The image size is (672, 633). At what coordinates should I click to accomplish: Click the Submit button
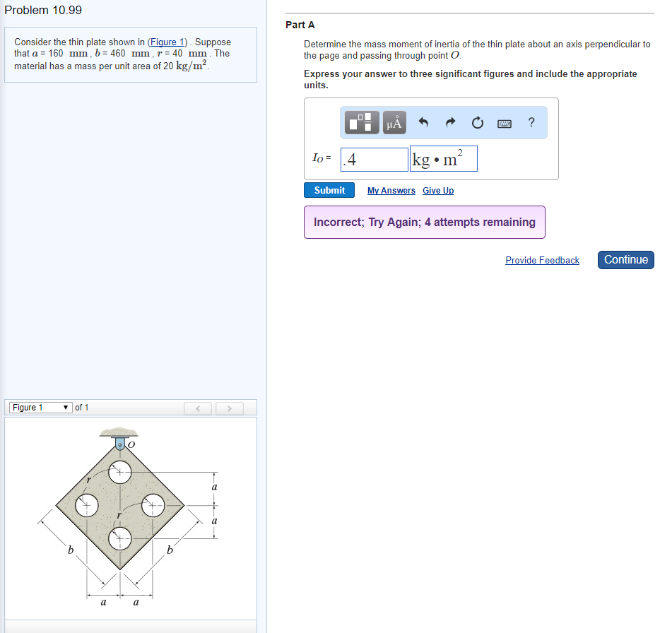[329, 190]
